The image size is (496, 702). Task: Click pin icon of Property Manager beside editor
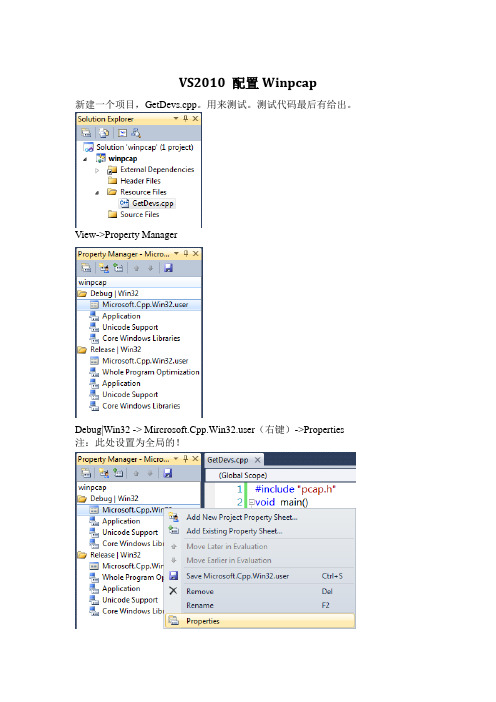click(x=186, y=459)
